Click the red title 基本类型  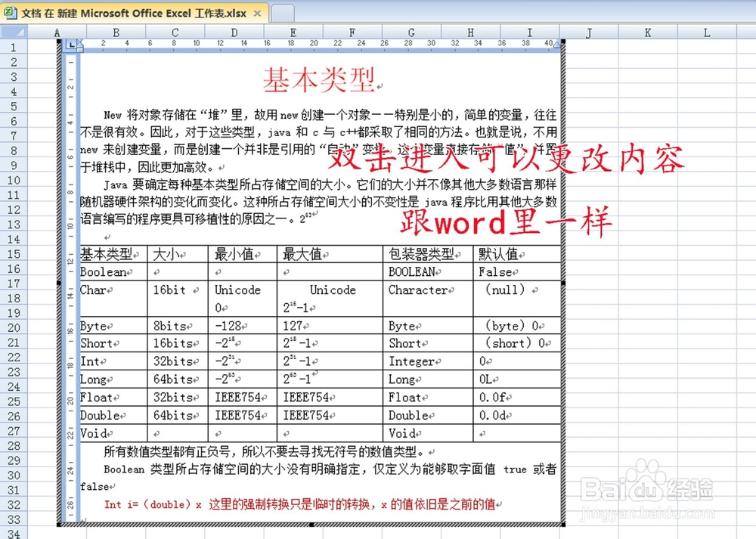point(316,77)
